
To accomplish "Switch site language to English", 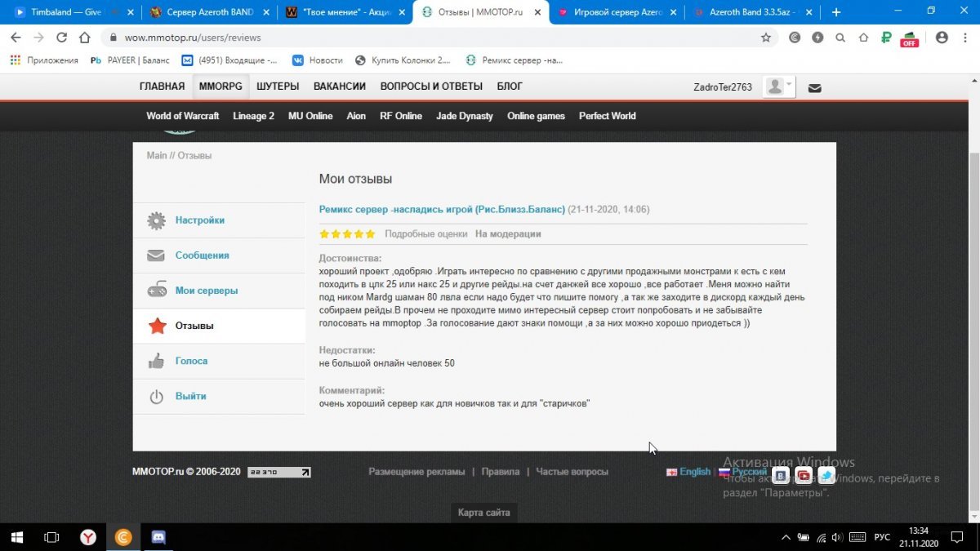I will click(694, 472).
